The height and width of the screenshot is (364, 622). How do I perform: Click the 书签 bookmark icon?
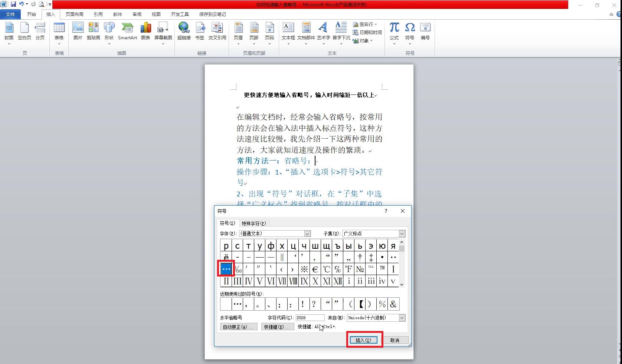pyautogui.click(x=200, y=32)
